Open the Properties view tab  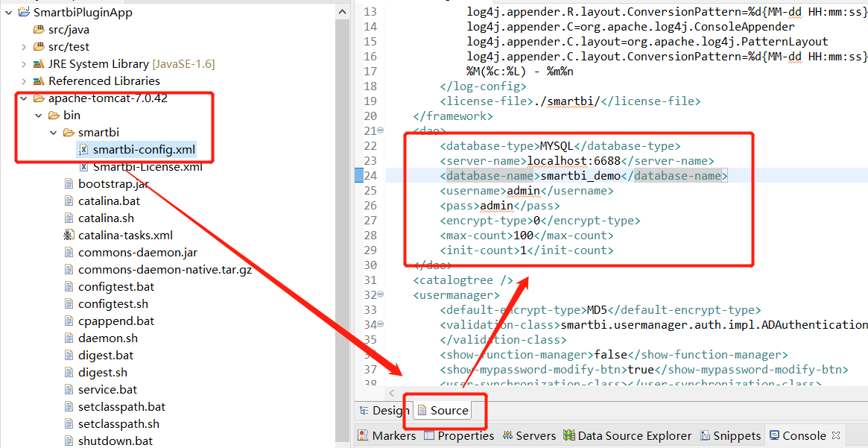click(459, 436)
